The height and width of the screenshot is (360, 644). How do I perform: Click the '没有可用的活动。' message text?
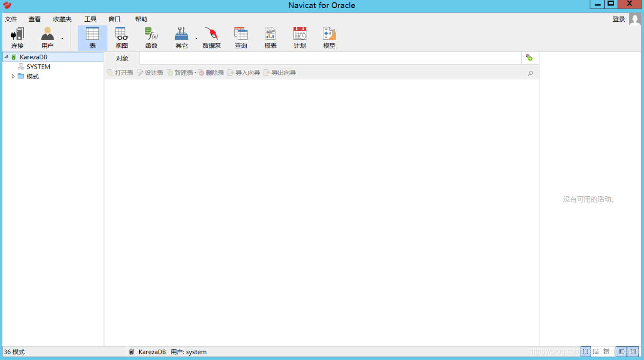[x=590, y=200]
